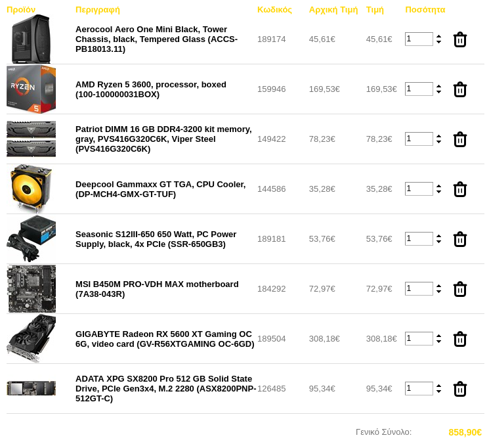Click GIGABYTE Radeon RX 5600 XT Gaming title
This screenshot has width=489, height=448.
tap(165, 339)
